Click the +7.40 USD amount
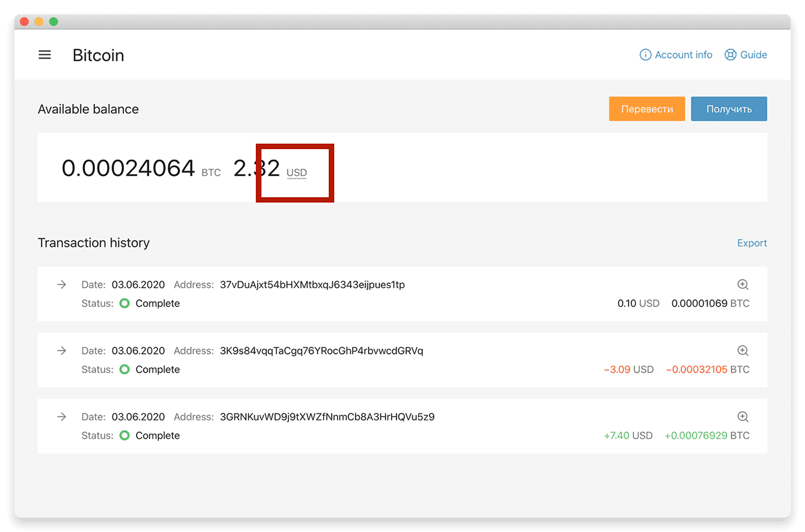Screen dimensions: 805x532 pos(628,435)
